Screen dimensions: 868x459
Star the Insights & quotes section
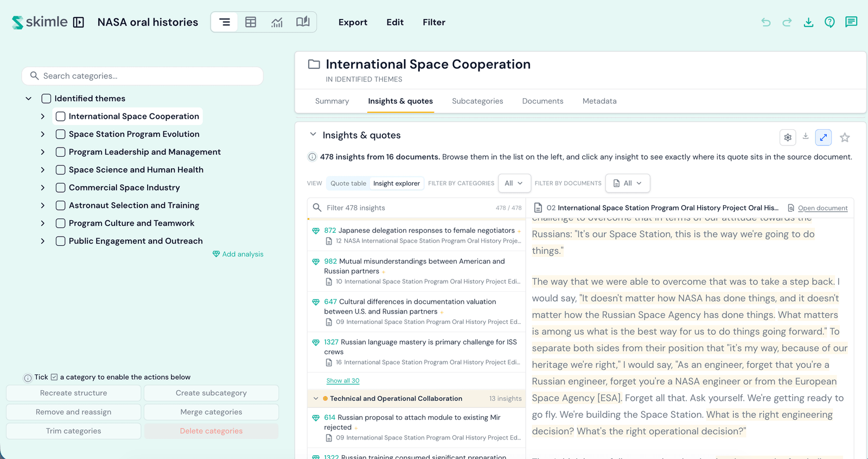(845, 138)
